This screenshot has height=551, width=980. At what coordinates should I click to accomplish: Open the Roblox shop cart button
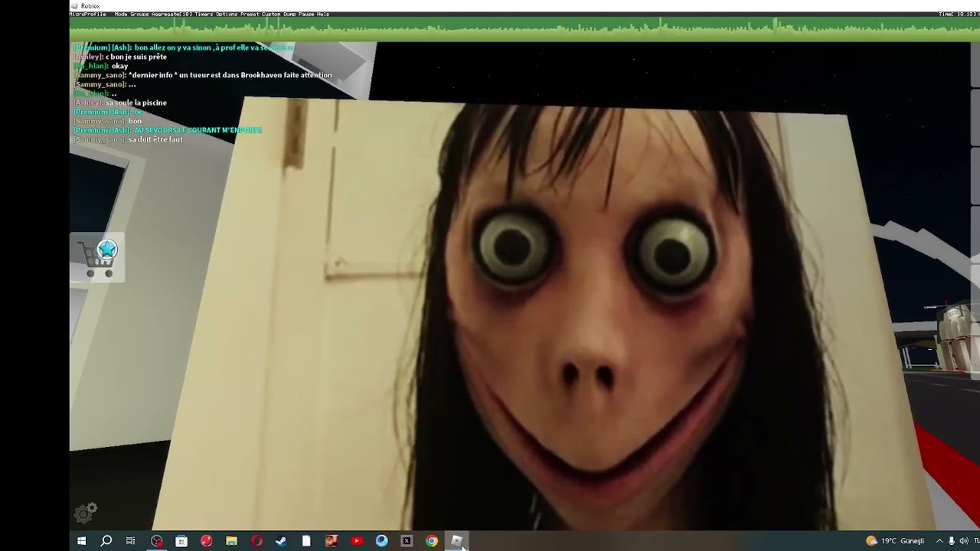click(x=97, y=258)
